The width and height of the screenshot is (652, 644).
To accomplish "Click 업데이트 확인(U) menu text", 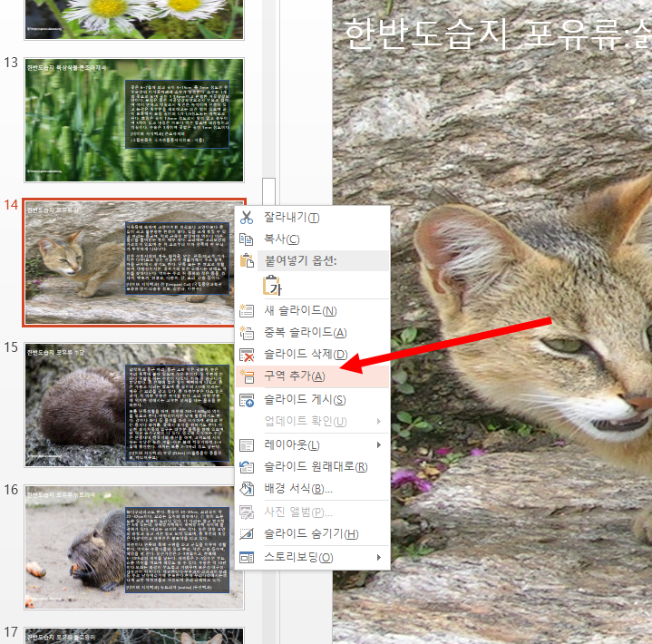I will point(306,422).
